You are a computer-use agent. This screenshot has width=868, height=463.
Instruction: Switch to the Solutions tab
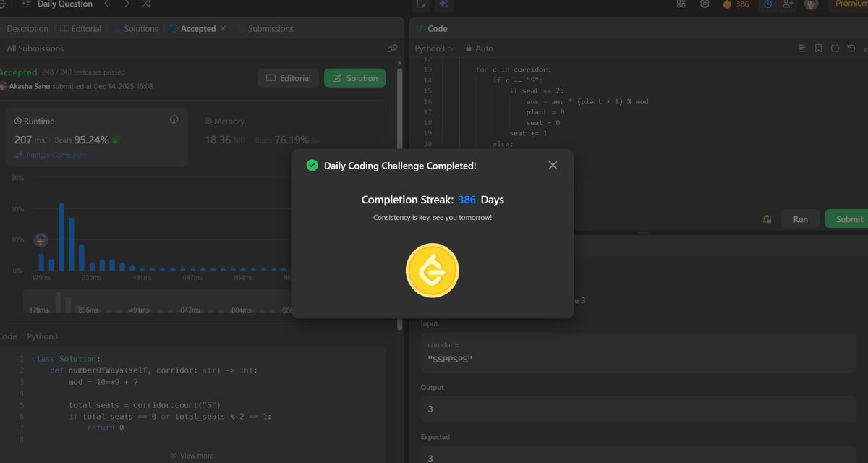[x=135, y=29]
